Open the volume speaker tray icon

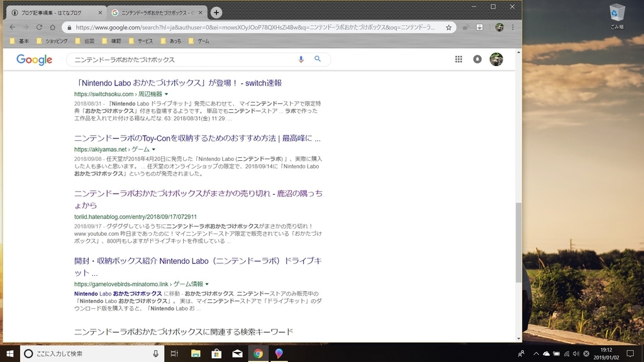click(576, 353)
